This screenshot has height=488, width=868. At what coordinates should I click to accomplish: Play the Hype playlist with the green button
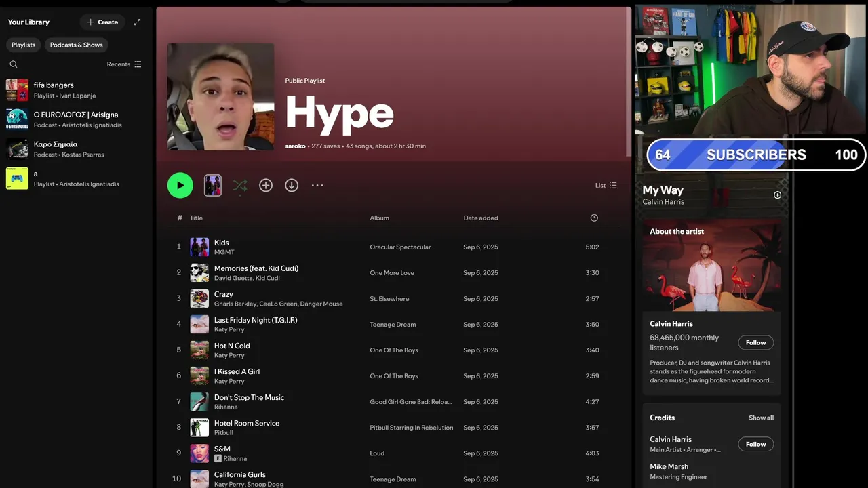[180, 185]
